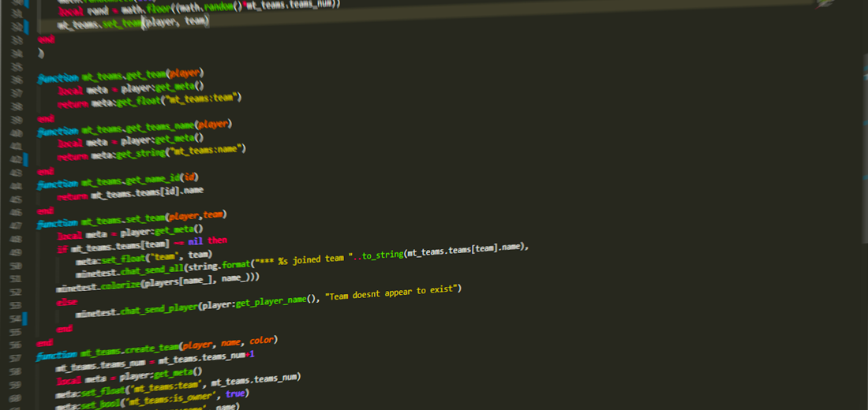Click line number 47 in the gutter
Viewport: 868px width, 410px height.
(14, 225)
